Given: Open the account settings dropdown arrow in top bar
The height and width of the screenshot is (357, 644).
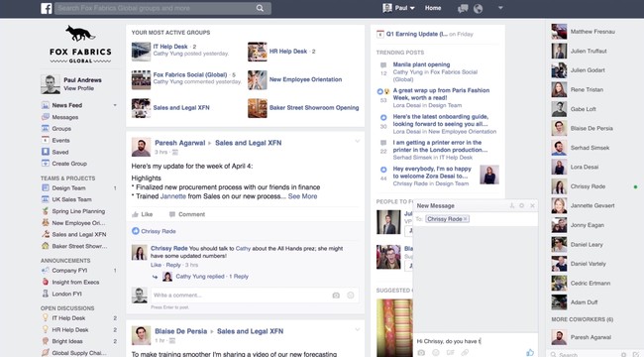Looking at the screenshot, I should (500, 8).
